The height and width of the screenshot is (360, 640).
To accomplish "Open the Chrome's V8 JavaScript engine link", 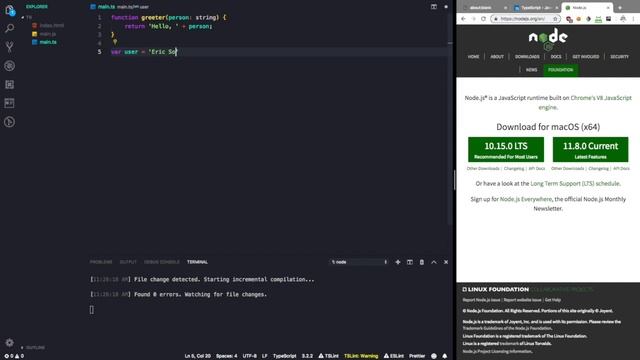I will 585,102.
